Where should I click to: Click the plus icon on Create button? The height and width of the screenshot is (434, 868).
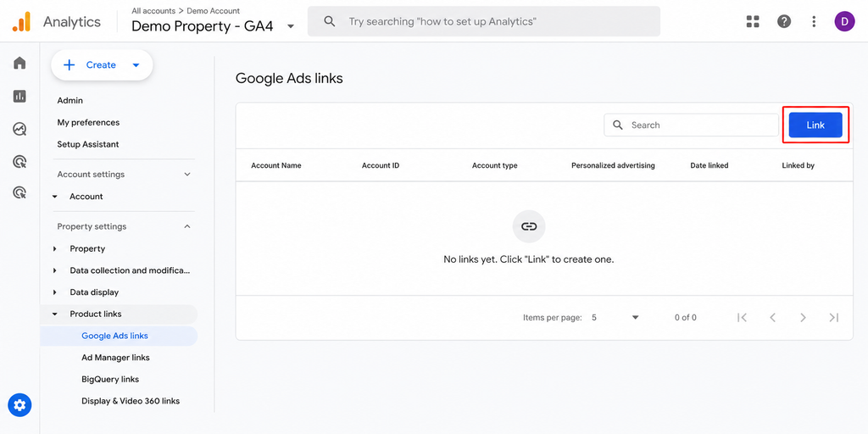pos(70,65)
